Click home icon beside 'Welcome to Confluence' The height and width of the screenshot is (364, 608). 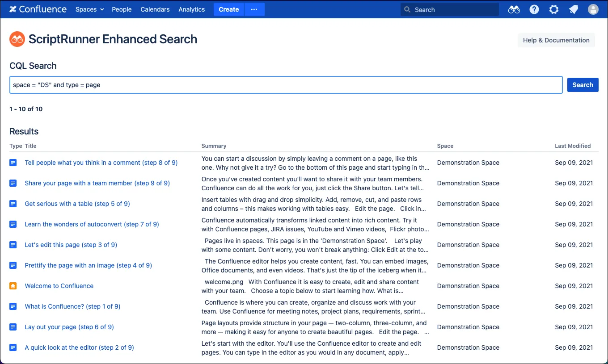point(13,286)
